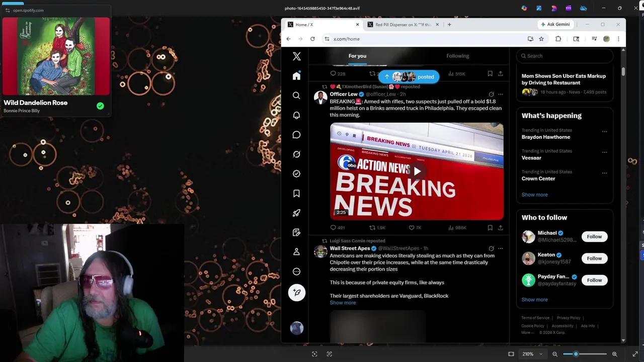Image resolution: width=644 pixels, height=362 pixels.
Task: Open the Explore search icon in X sidebar
Action: point(296,96)
